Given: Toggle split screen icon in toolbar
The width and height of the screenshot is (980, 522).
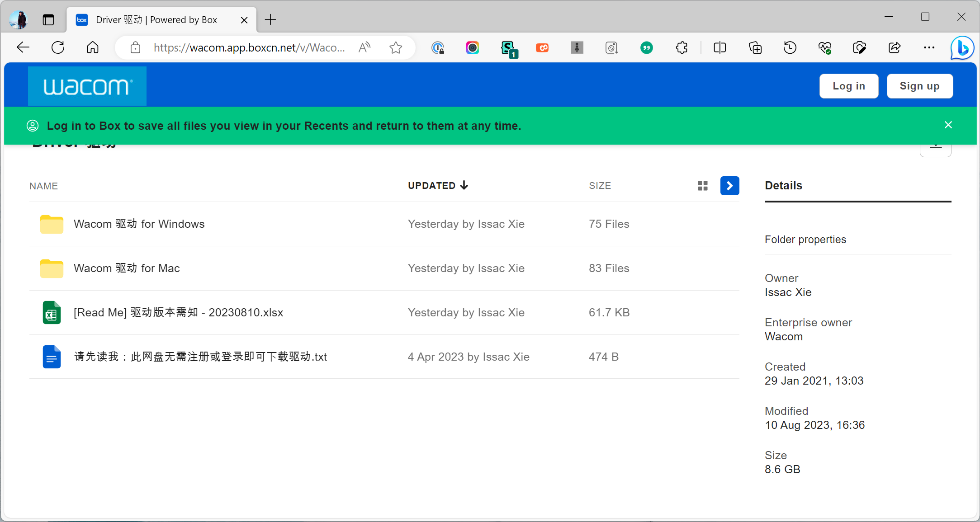Looking at the screenshot, I should pyautogui.click(x=720, y=47).
